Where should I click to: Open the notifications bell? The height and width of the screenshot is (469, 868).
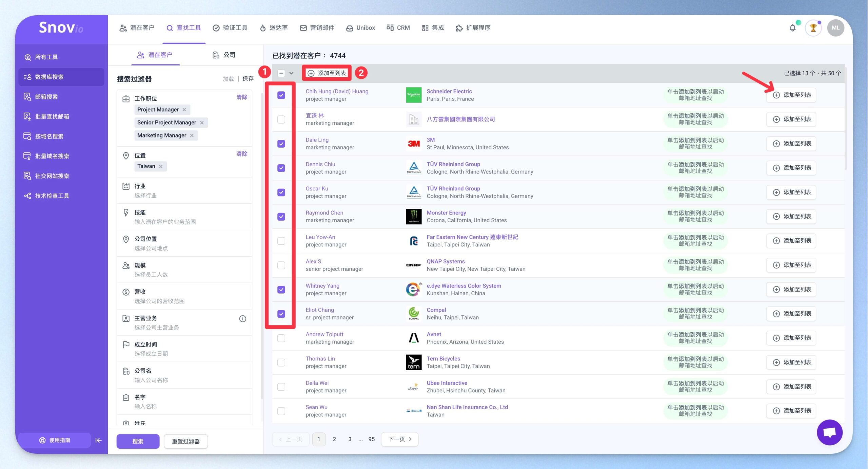point(792,28)
